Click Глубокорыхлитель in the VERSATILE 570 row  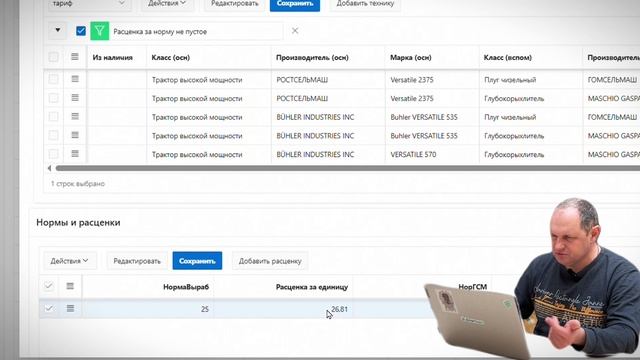[x=514, y=155]
